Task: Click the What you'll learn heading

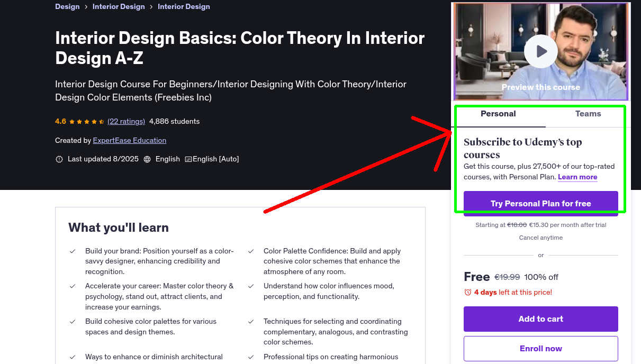Action: [119, 228]
